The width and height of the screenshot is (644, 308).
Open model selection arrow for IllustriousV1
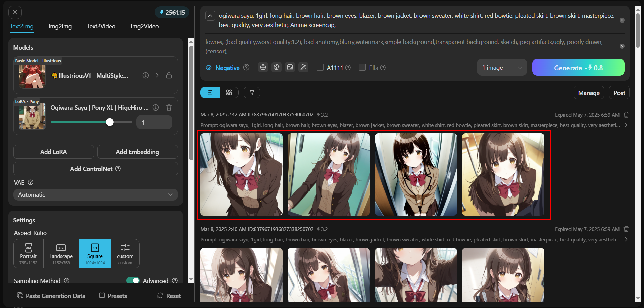(157, 75)
